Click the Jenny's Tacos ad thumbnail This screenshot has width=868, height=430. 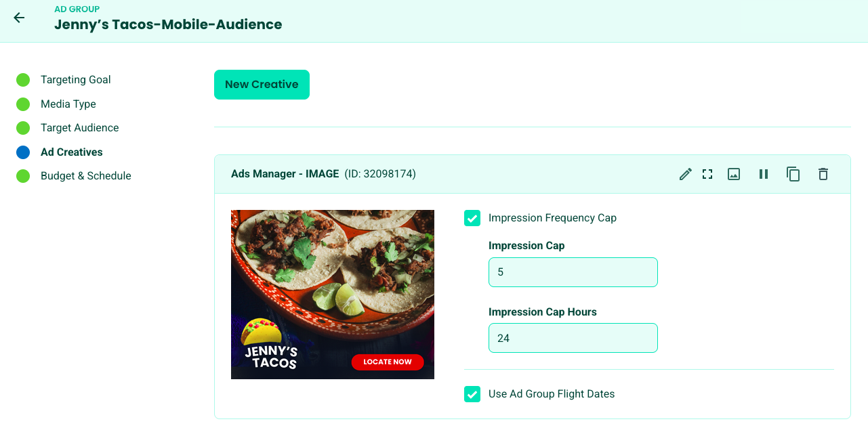click(332, 294)
